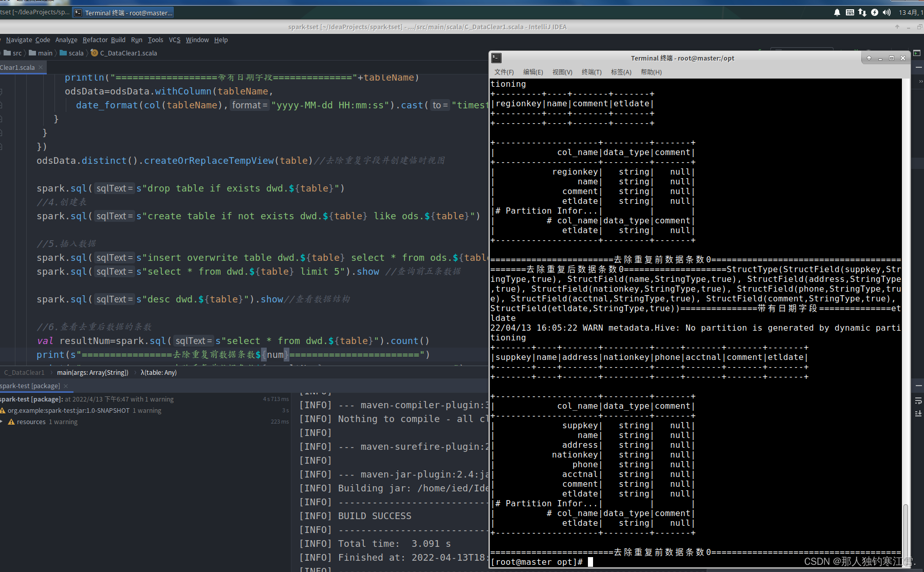Open the keyboard layout indicator

(x=849, y=12)
